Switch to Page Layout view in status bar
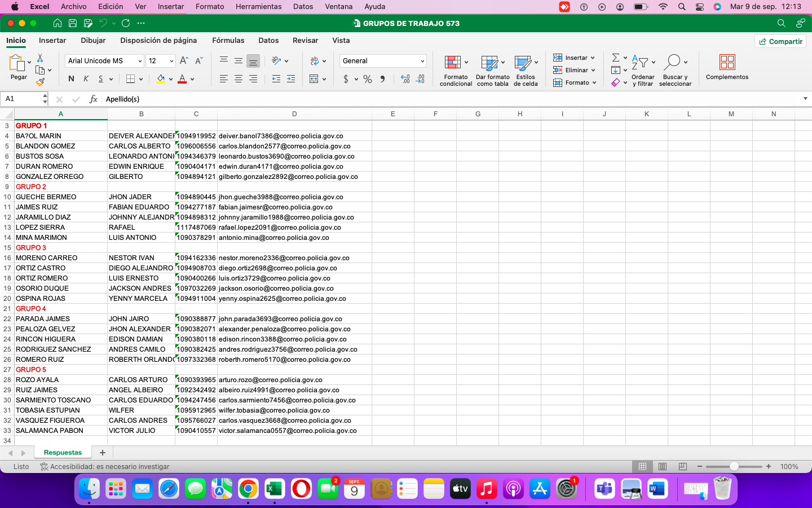Image resolution: width=812 pixels, height=508 pixels. (663, 467)
